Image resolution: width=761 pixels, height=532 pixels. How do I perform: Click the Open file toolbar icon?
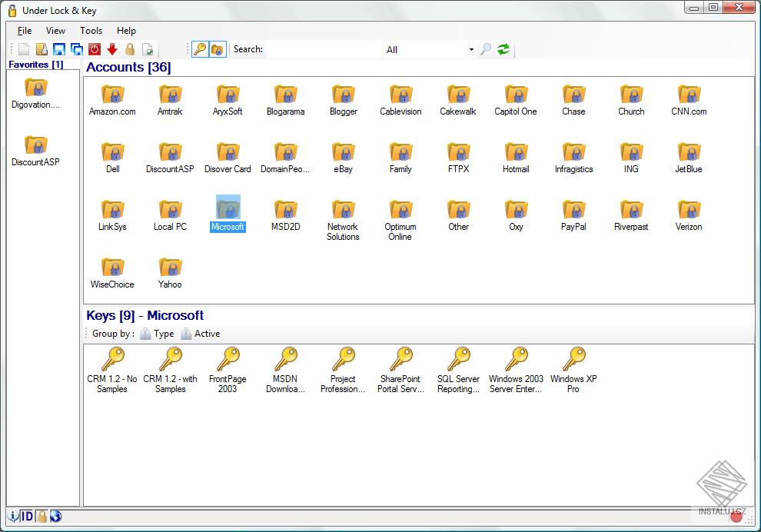(x=42, y=49)
